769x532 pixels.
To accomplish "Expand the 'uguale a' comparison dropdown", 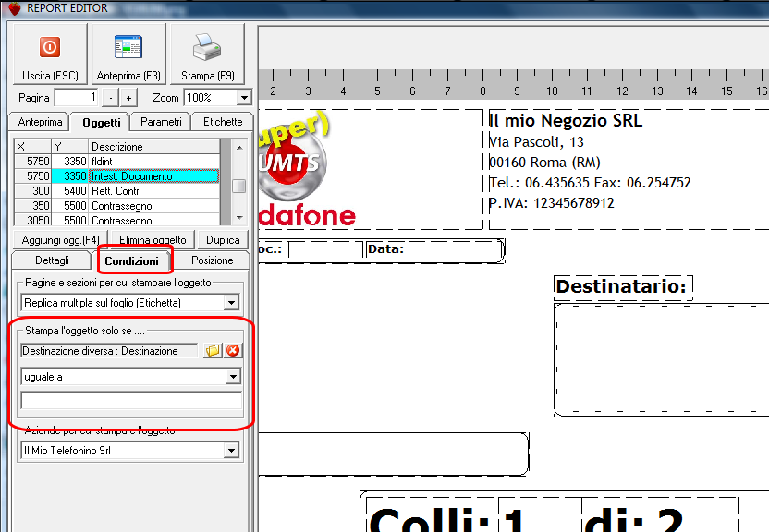I will click(x=233, y=377).
